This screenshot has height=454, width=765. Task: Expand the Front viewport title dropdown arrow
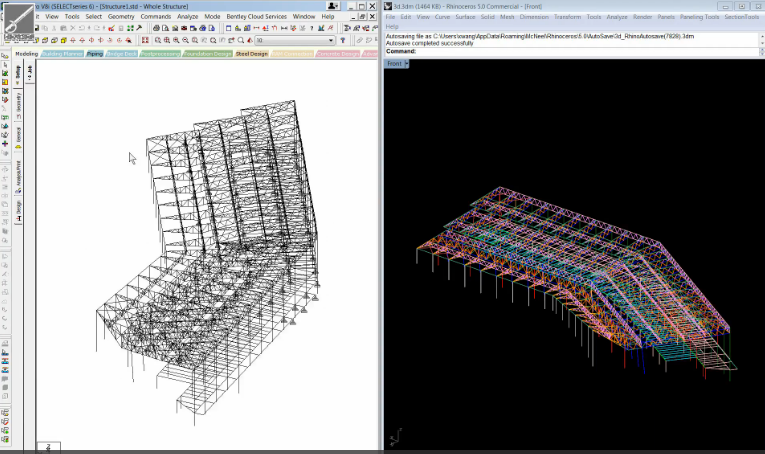406,63
